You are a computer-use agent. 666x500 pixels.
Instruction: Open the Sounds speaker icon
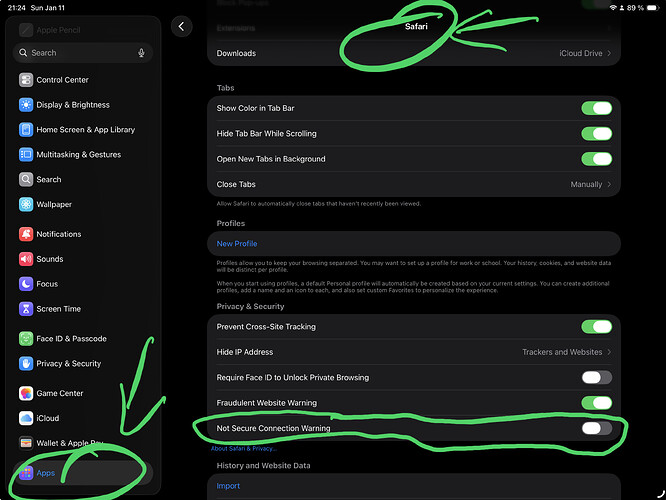[x=26, y=259]
